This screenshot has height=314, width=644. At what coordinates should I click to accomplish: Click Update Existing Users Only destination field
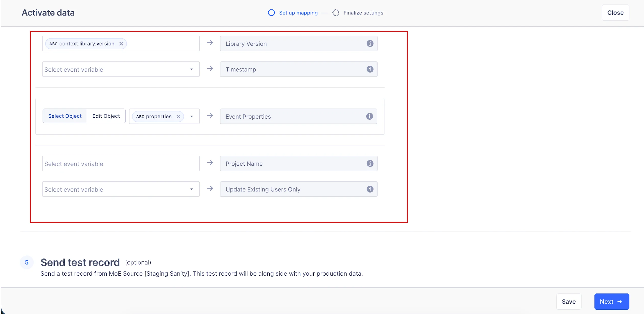299,189
